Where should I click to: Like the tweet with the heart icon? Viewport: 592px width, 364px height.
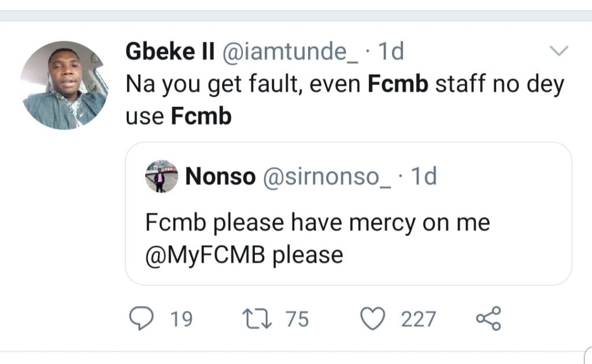(x=373, y=318)
